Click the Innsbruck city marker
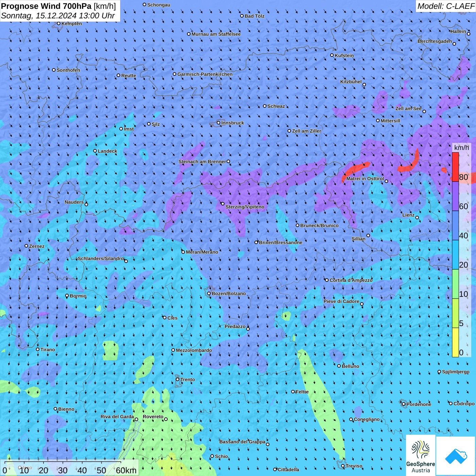 click(219, 123)
